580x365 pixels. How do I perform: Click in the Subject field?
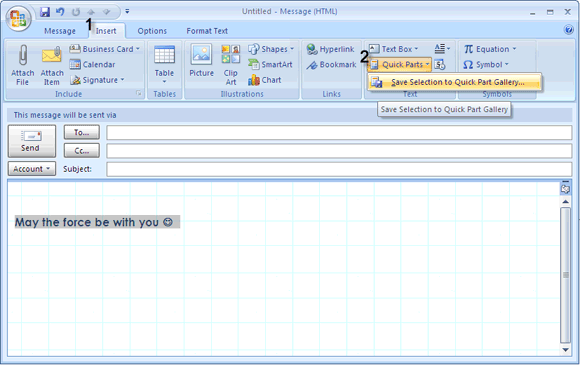coord(339,169)
